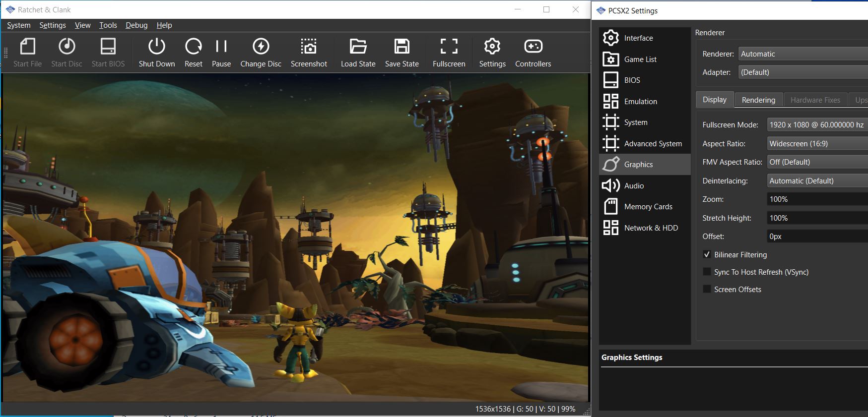Click the Start File toolbar icon
Viewport: 868px width, 417px height.
pos(28,53)
